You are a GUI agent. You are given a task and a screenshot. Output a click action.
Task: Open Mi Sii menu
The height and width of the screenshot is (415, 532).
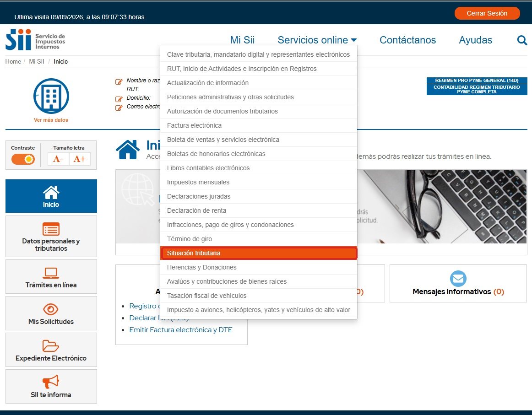tap(242, 40)
